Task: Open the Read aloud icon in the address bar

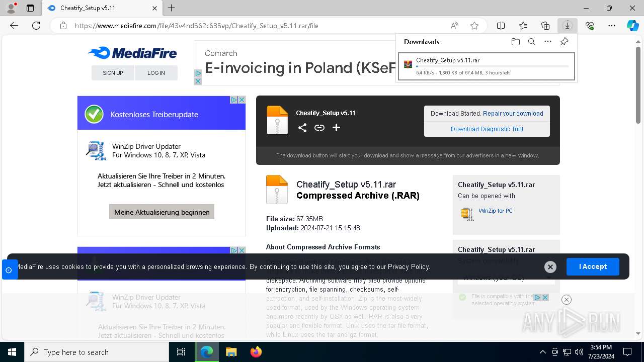Action: click(454, 26)
